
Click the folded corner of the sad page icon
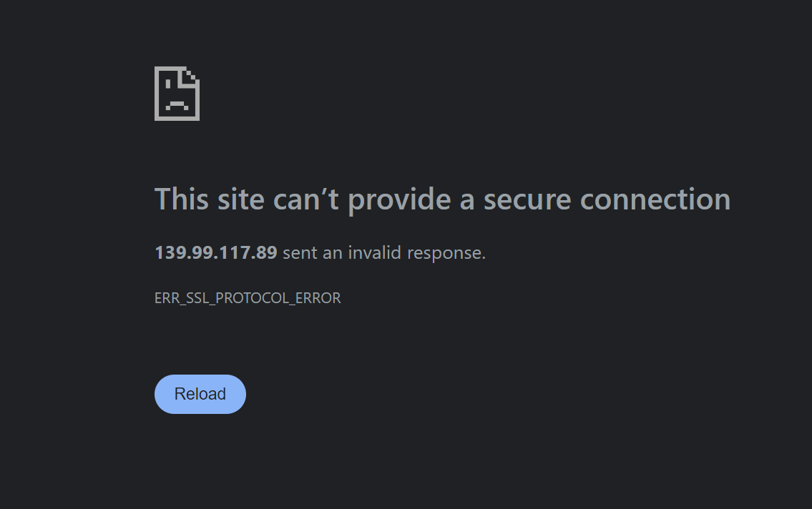[x=191, y=75]
